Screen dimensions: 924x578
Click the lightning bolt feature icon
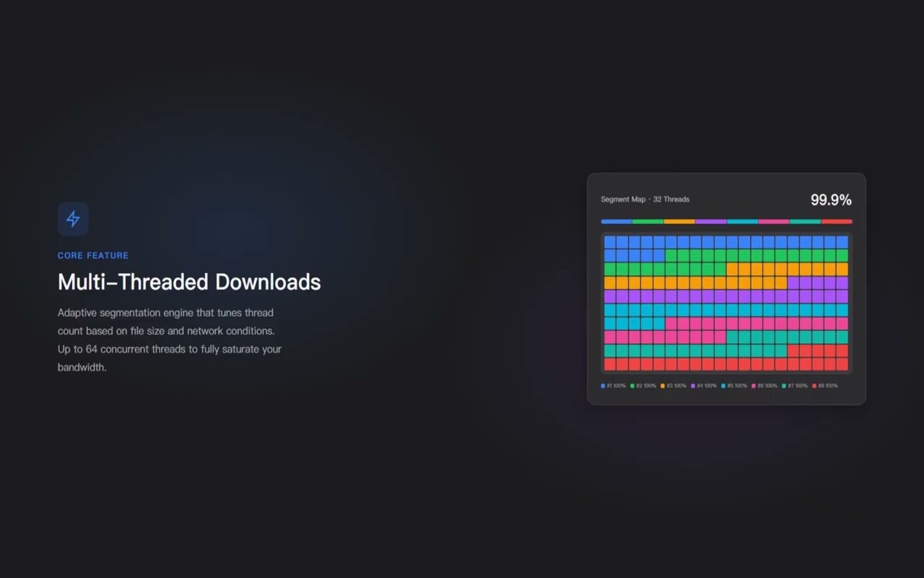(73, 219)
